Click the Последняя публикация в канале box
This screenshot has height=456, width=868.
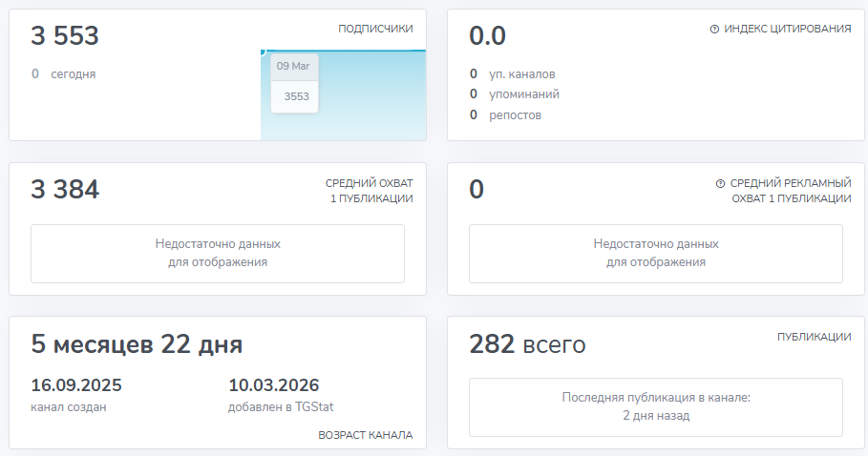point(656,406)
